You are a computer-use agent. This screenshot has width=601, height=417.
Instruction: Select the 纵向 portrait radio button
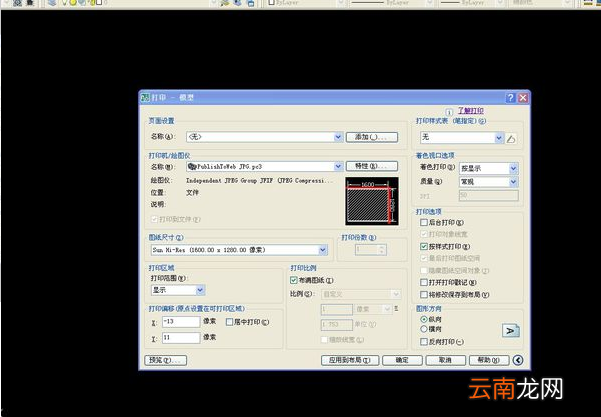[x=424, y=319]
